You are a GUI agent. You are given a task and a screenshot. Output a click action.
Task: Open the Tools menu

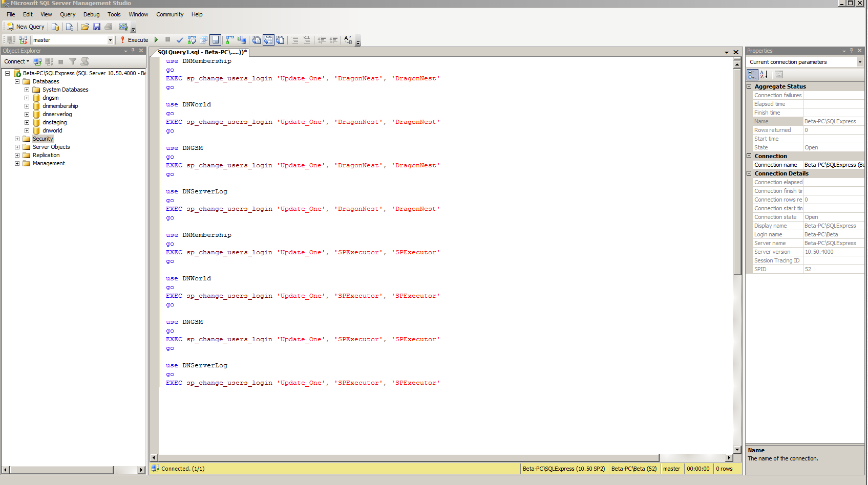[x=114, y=14]
